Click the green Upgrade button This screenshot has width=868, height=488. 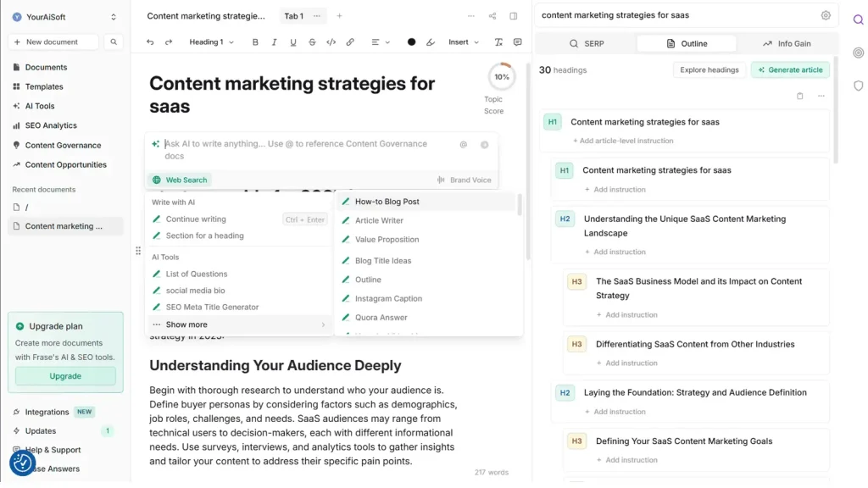(65, 376)
